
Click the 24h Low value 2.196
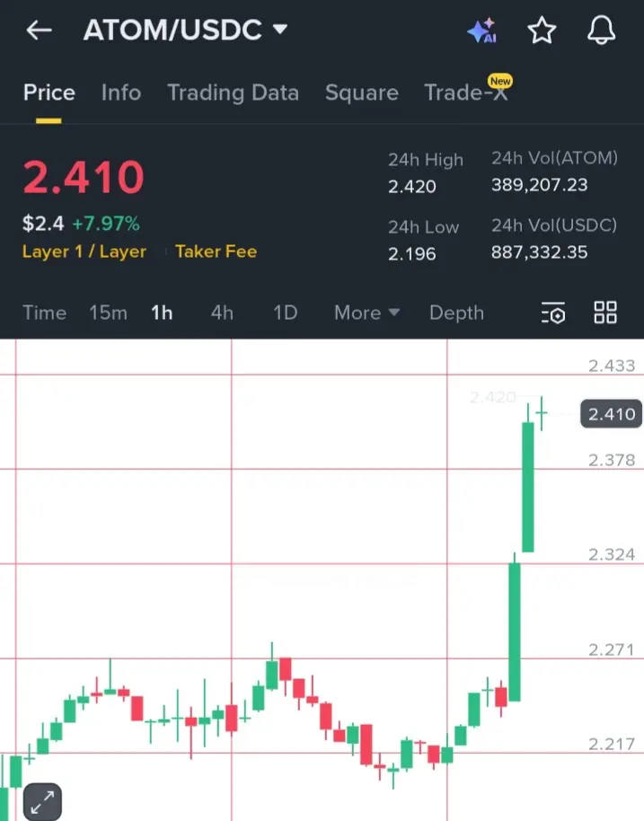pyautogui.click(x=412, y=254)
